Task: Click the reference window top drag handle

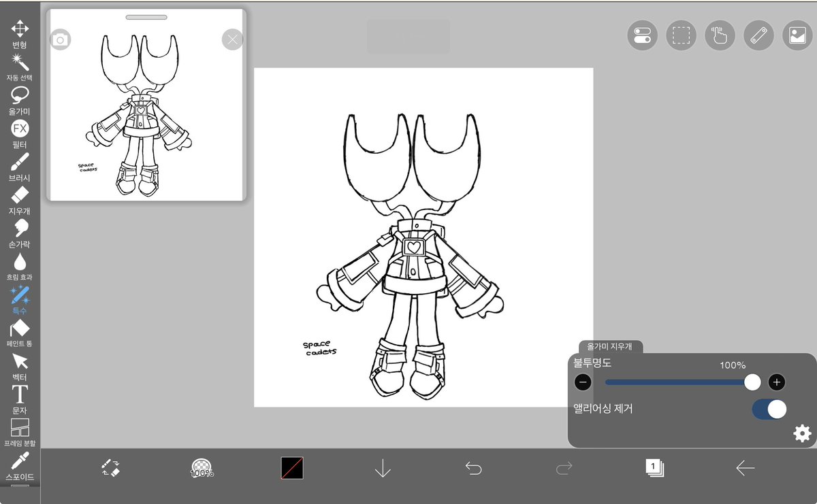Action: pyautogui.click(x=146, y=17)
